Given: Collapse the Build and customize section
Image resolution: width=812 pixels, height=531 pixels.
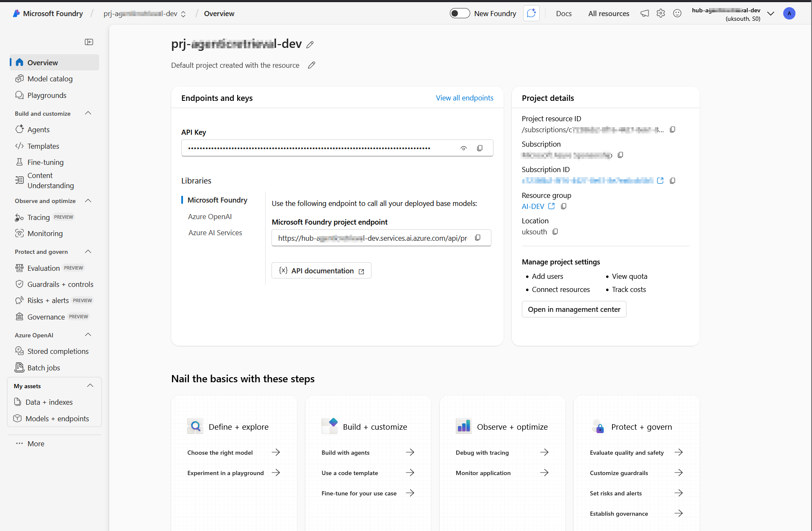Looking at the screenshot, I should (88, 113).
